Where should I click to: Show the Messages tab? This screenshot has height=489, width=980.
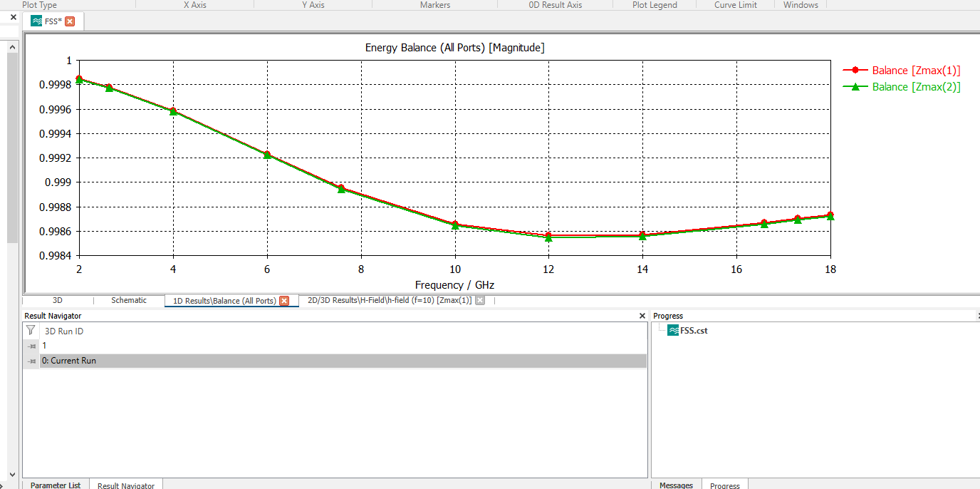(676, 485)
